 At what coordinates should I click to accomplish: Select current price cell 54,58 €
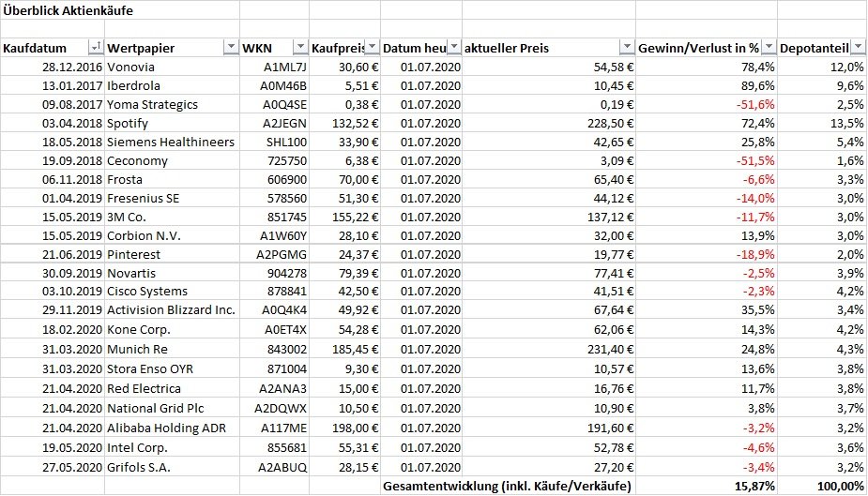click(549, 67)
